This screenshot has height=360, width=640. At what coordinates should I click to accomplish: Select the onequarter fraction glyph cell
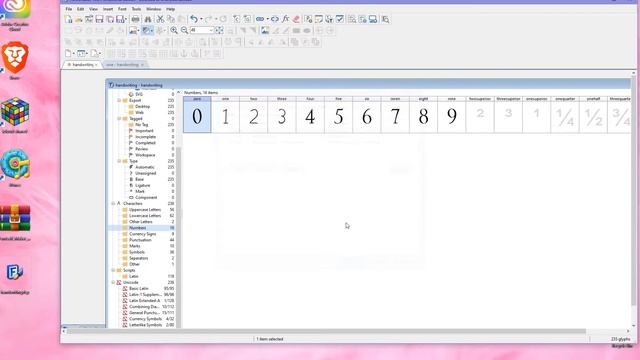[x=565, y=115]
